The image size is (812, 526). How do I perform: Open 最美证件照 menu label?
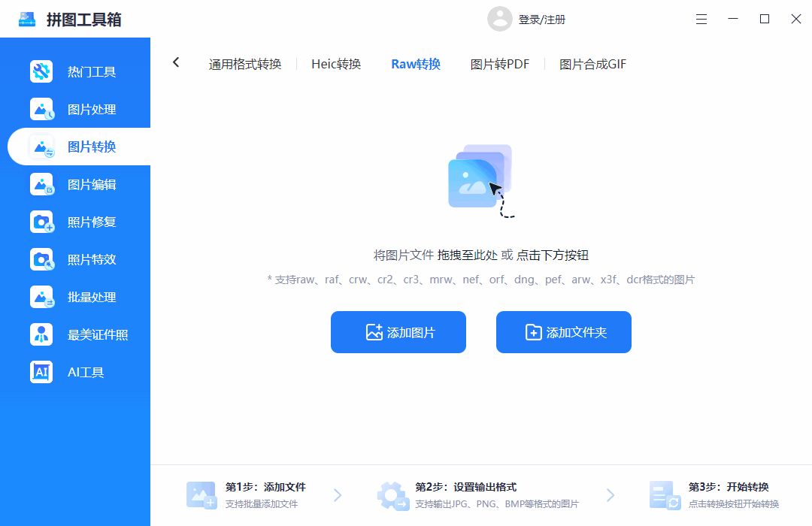(x=98, y=335)
